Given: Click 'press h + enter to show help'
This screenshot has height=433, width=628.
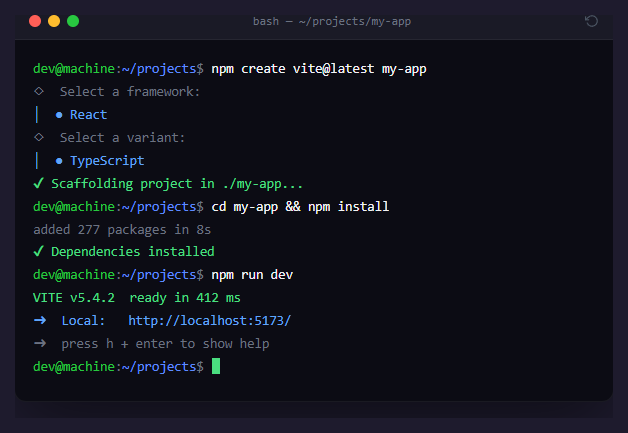Looking at the screenshot, I should point(165,344).
